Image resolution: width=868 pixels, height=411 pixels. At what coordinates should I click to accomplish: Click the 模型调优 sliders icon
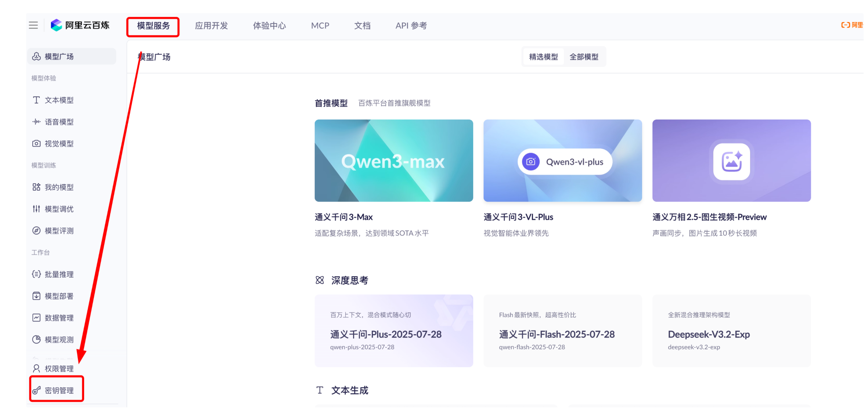[x=36, y=209]
